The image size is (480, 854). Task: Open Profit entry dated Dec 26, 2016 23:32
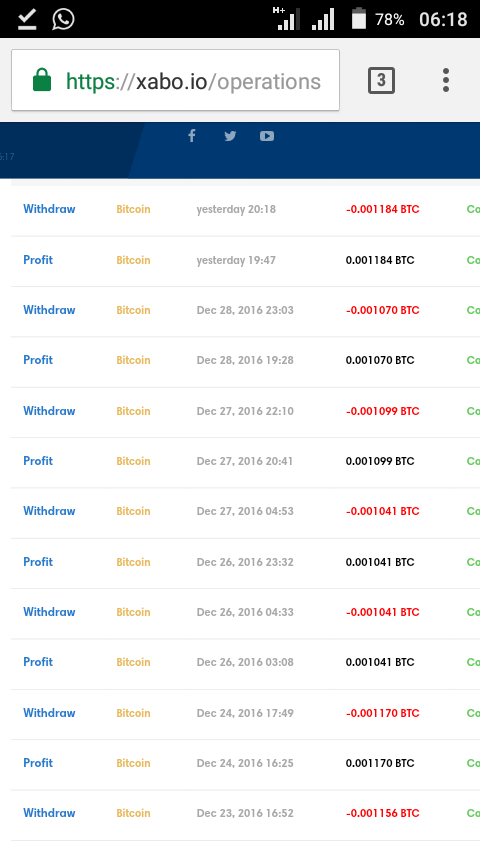click(x=38, y=562)
